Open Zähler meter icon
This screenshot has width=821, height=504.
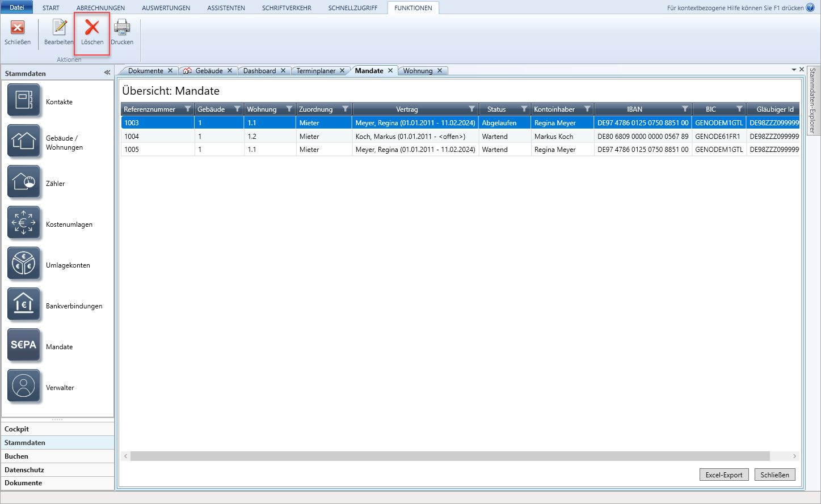24,182
